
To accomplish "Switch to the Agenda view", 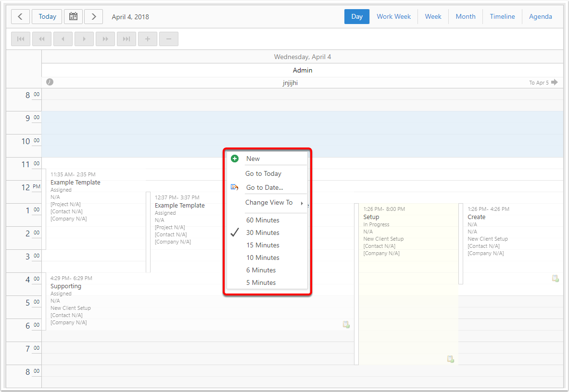I will click(x=540, y=17).
